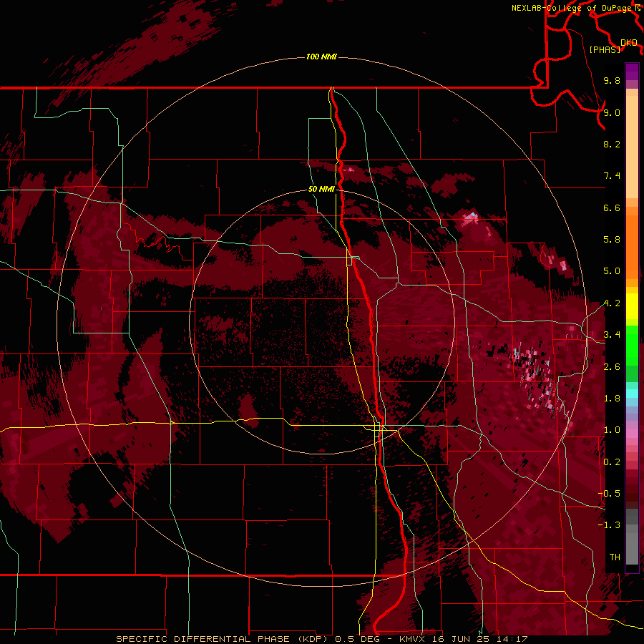The height and width of the screenshot is (644, 644).
Task: Click the -0.5 value on color scale
Action: pos(609,494)
